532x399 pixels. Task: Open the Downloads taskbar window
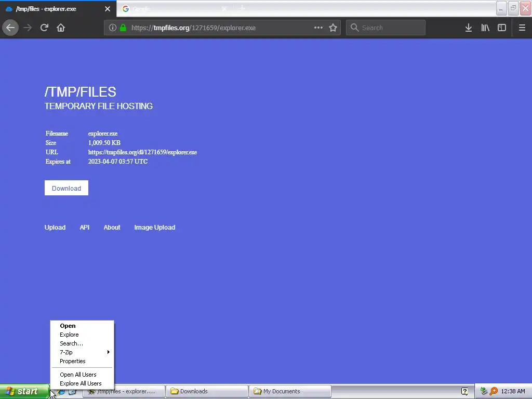207,391
